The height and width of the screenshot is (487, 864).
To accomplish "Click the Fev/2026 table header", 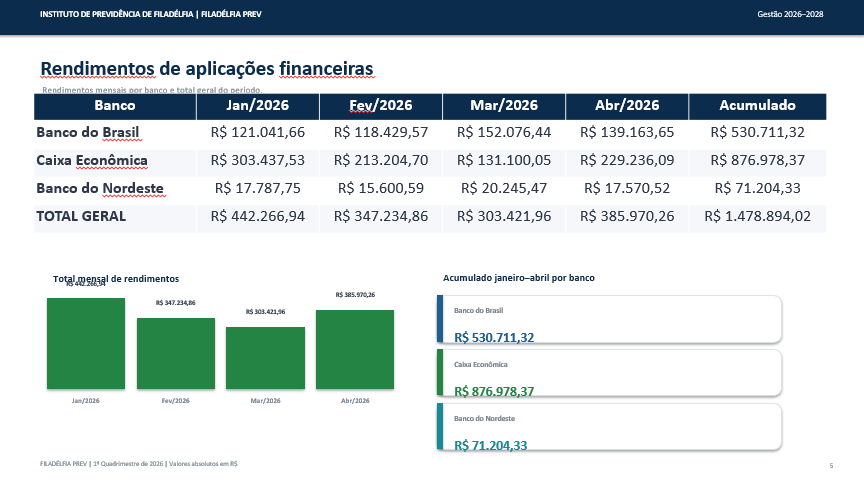I will point(381,106).
